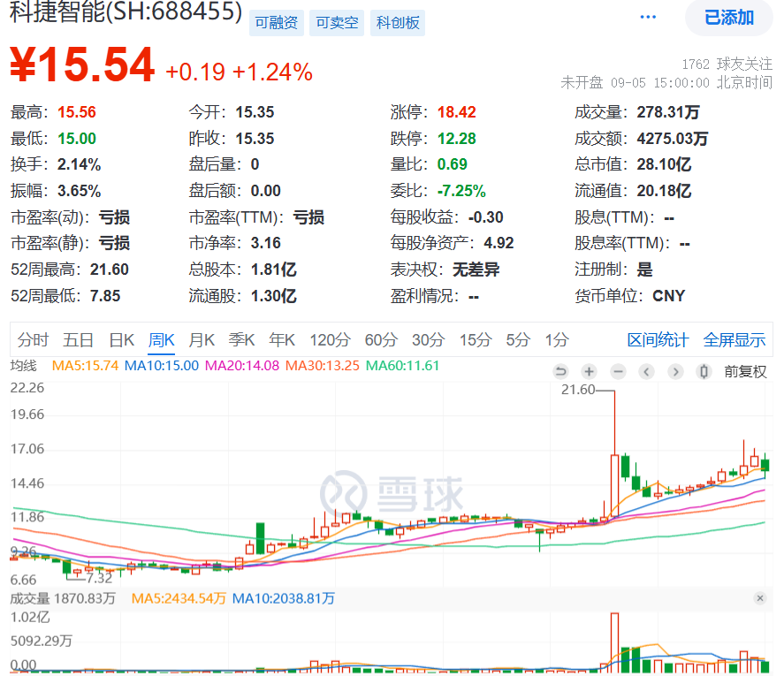Select the 15分 interval tab
784x676 pixels.
(x=476, y=340)
